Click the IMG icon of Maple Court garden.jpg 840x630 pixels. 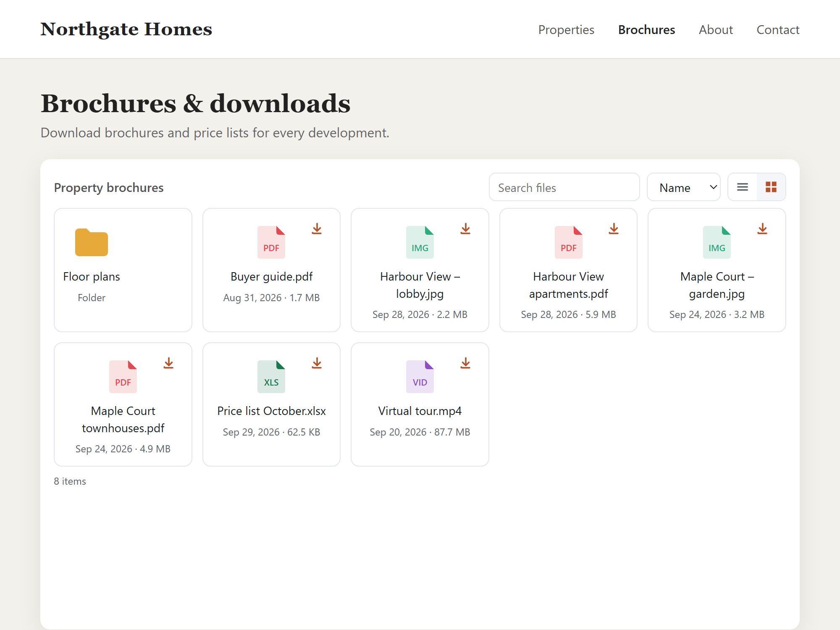(x=717, y=242)
